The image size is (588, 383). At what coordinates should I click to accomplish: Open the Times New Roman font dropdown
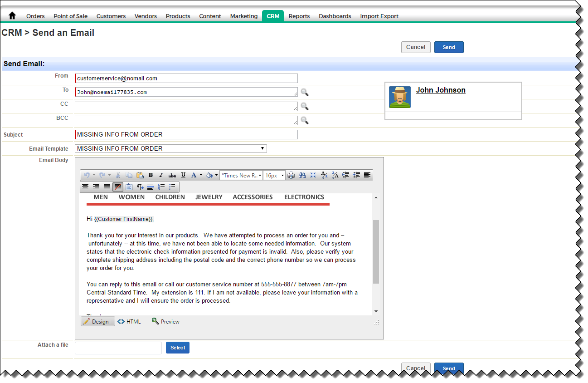tap(241, 175)
